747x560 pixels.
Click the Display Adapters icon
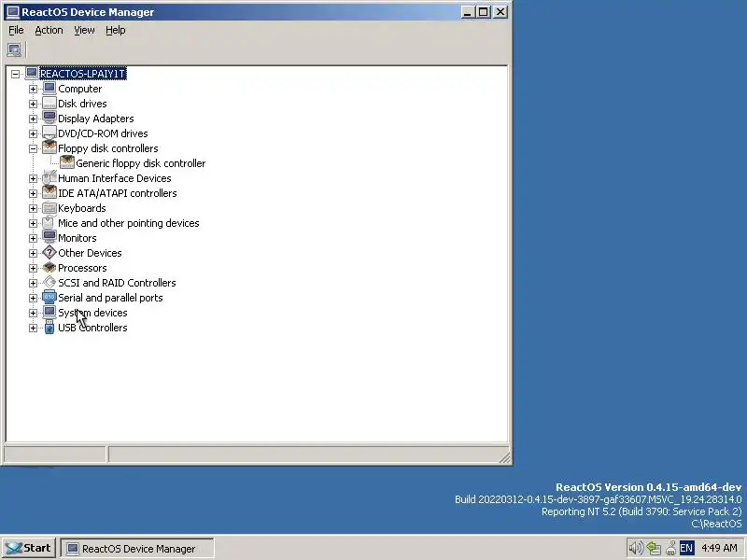[x=49, y=119]
